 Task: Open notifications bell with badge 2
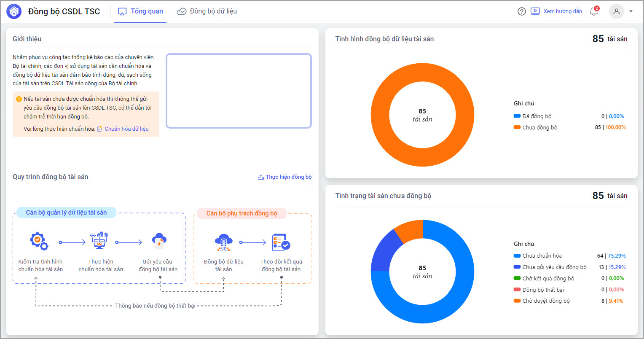point(594,11)
